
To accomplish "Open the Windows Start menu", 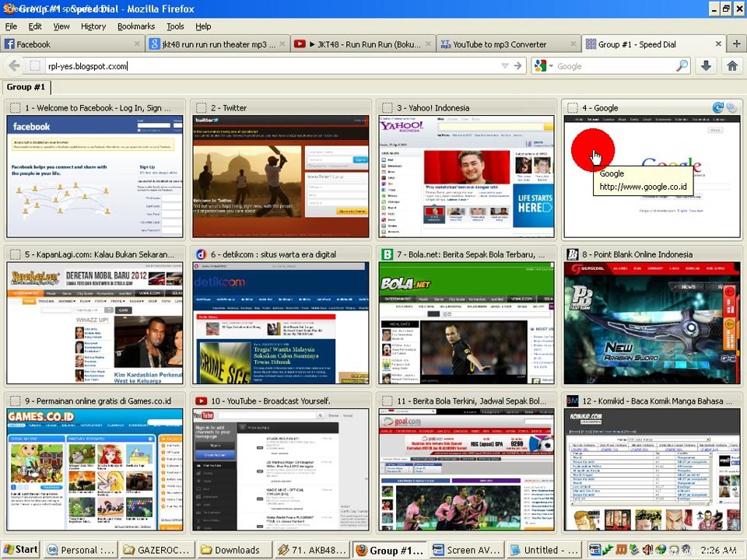I will pyautogui.click(x=20, y=550).
